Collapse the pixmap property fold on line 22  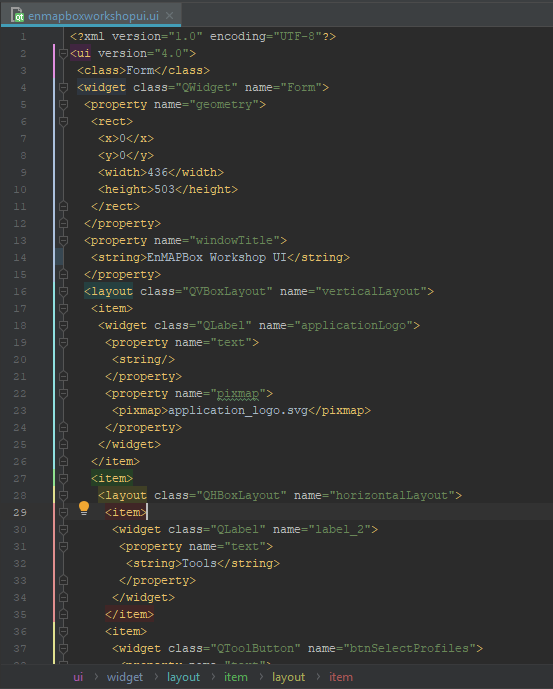click(63, 393)
